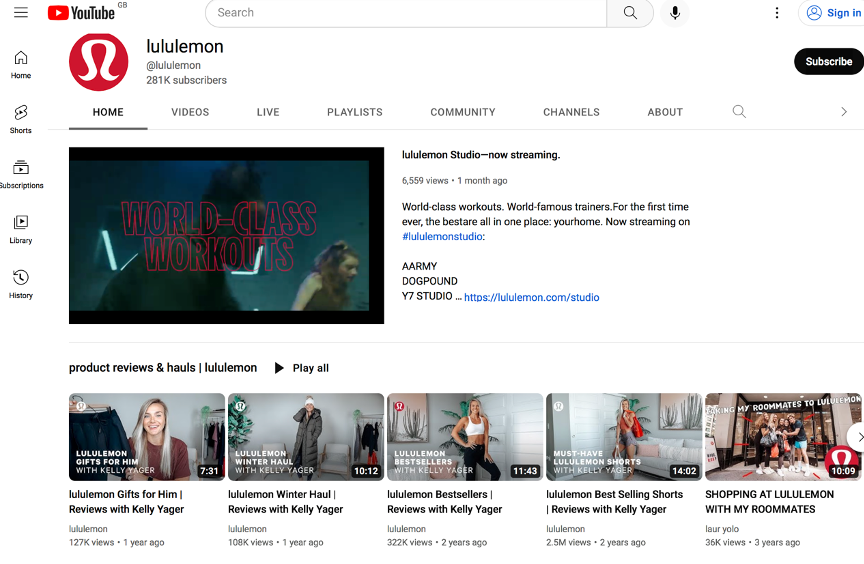Open Best Selling Shorts video thumbnail
Viewport: 864px width, 564px height.
coord(624,437)
